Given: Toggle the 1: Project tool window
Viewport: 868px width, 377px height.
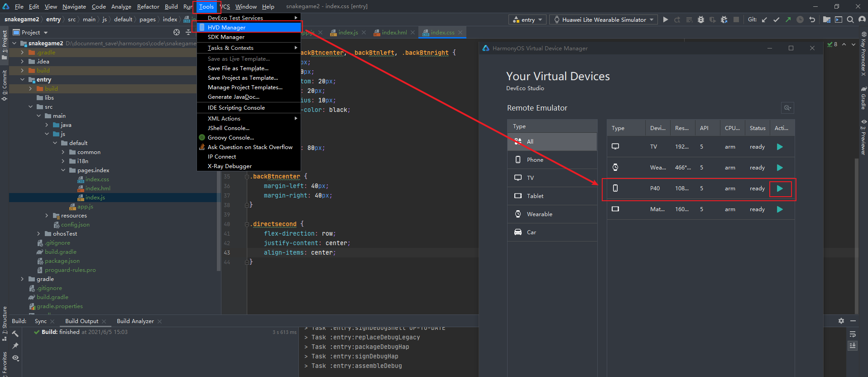Looking at the screenshot, I should click(5, 44).
